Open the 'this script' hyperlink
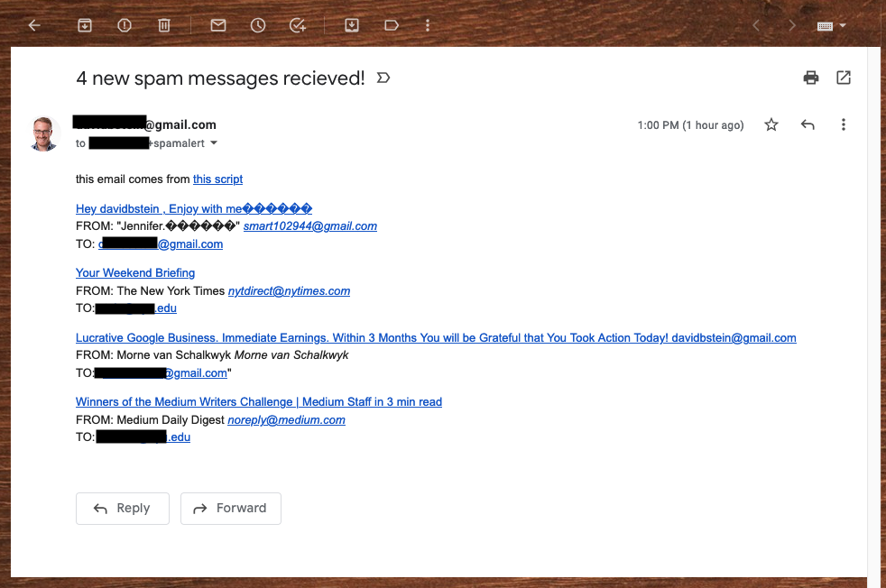This screenshot has height=588, width=886. tap(217, 179)
